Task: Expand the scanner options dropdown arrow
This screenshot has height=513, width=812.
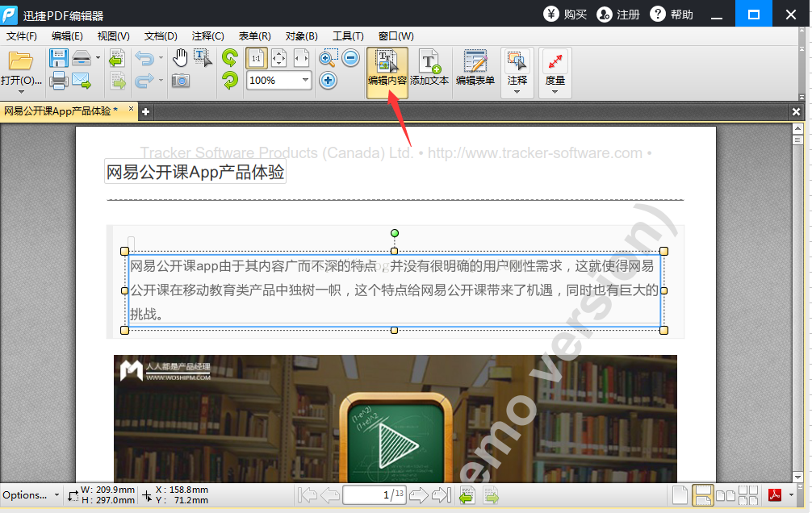Action: (x=98, y=58)
